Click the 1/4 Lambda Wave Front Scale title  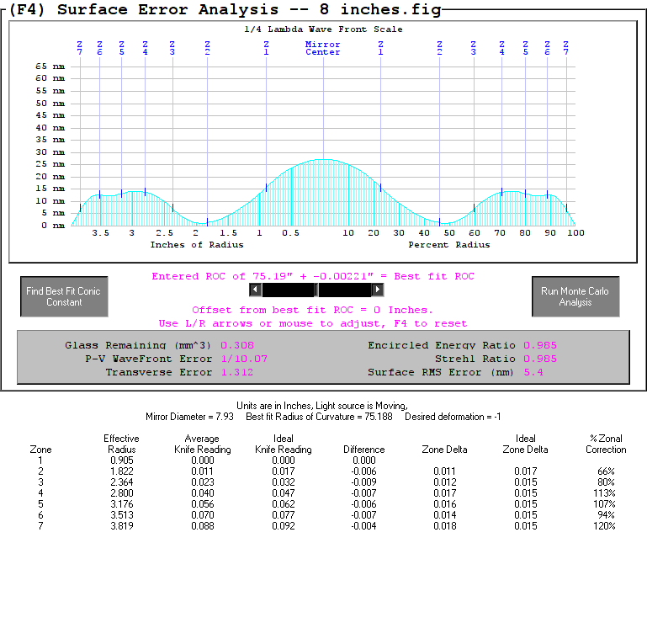pyautogui.click(x=323, y=29)
